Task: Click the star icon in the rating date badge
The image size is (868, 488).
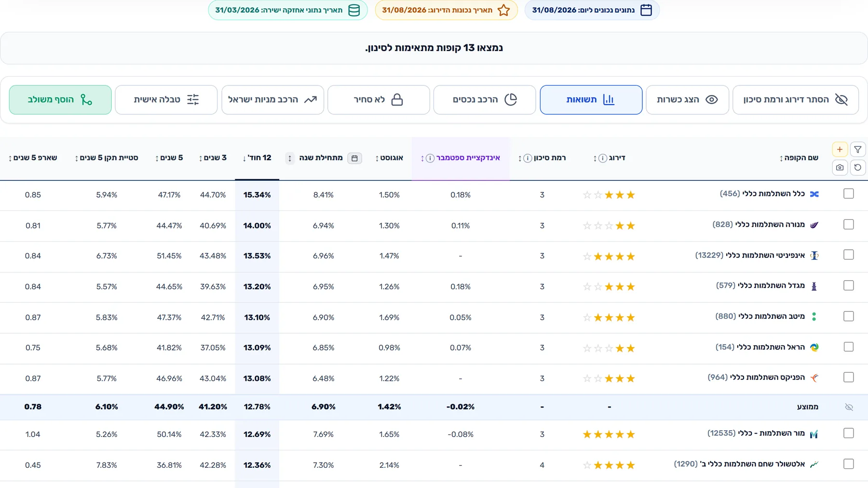Action: tap(503, 10)
